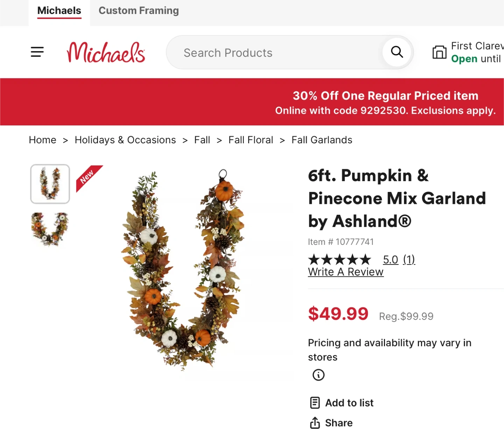Image resolution: width=504 pixels, height=446 pixels.
Task: Open the hamburger navigation menu
Action: tap(37, 52)
